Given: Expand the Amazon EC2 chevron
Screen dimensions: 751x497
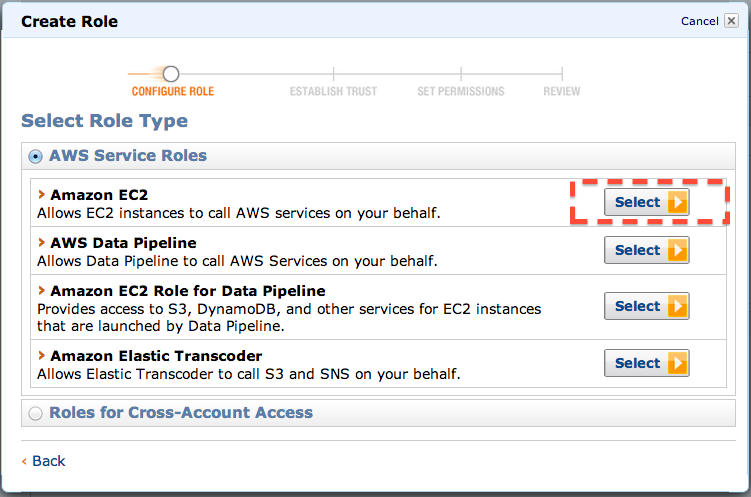Looking at the screenshot, I should pos(42,194).
